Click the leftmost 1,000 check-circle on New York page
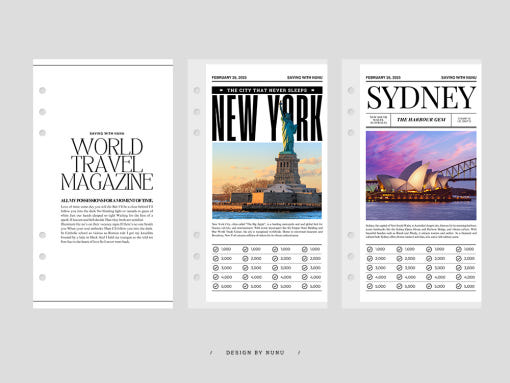Viewport: 510px width, 383px height. point(216,249)
